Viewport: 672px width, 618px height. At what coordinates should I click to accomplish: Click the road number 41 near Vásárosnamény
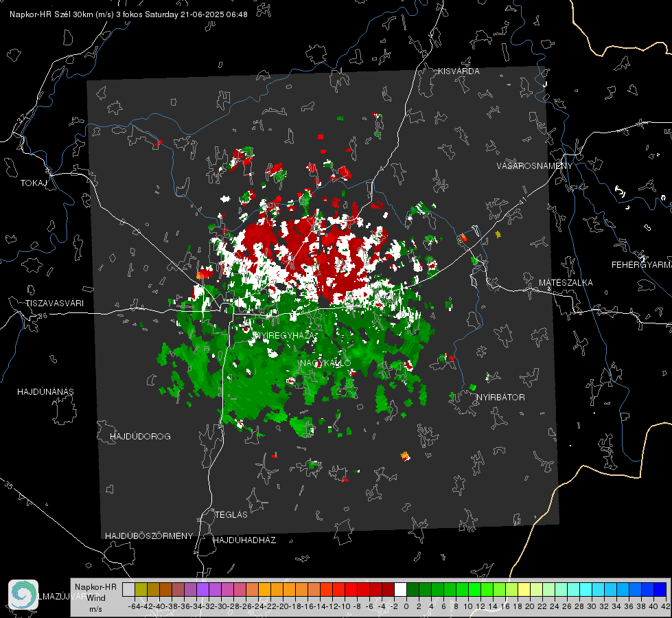click(x=522, y=201)
